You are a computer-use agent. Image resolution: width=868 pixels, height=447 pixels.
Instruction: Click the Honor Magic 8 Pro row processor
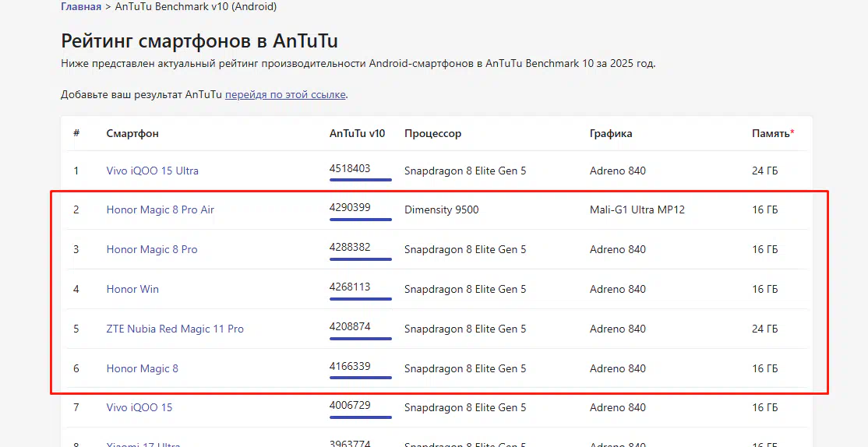tap(465, 249)
